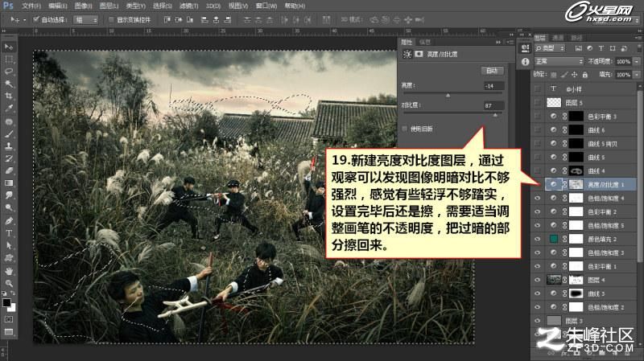
Task: Select the Clone Stamp tool
Action: click(9, 146)
